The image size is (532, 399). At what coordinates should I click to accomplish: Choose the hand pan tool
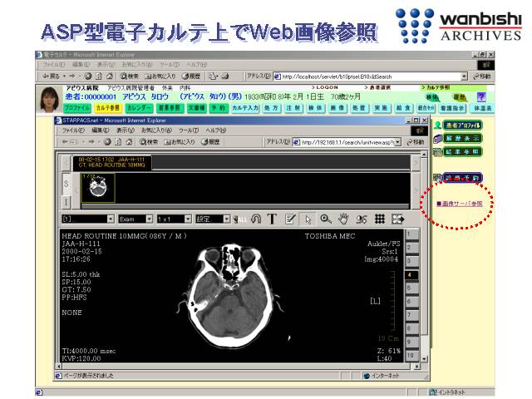point(343,219)
